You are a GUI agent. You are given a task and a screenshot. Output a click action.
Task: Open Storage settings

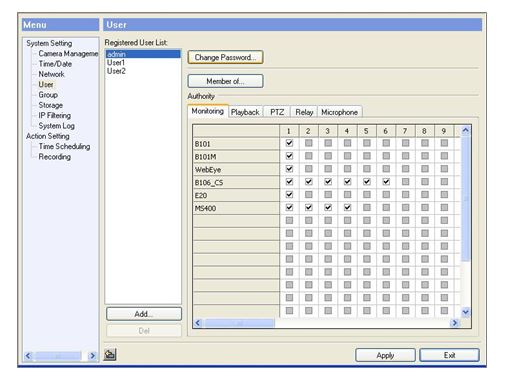tap(50, 105)
